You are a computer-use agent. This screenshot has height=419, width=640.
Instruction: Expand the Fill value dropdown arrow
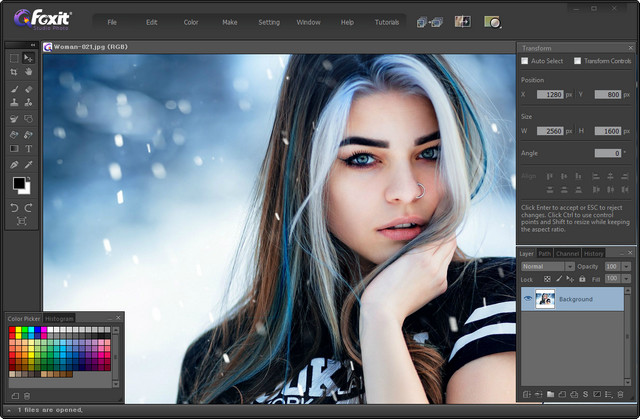coord(626,277)
